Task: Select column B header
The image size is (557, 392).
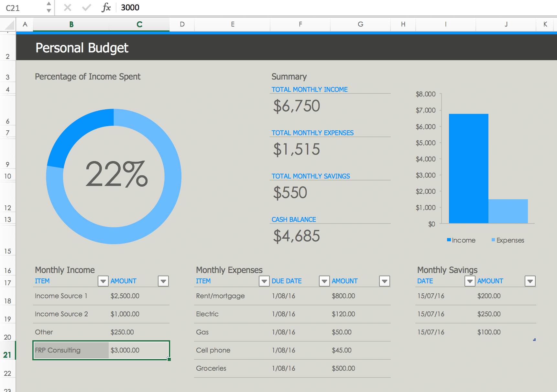Action: pyautogui.click(x=71, y=24)
